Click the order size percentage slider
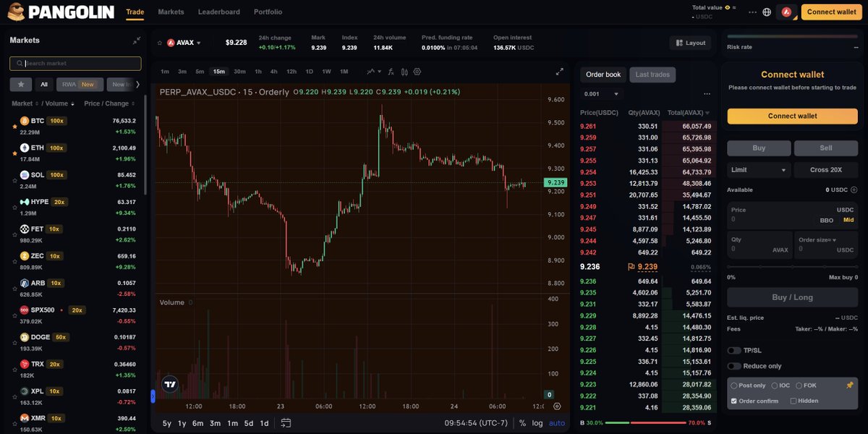The width and height of the screenshot is (868, 434). 792,267
